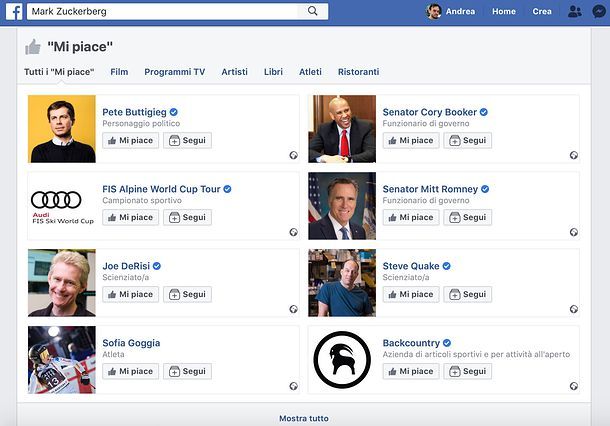Open the Sofia Goggia page name link
Viewport: 610px width, 426px height.
tap(131, 343)
